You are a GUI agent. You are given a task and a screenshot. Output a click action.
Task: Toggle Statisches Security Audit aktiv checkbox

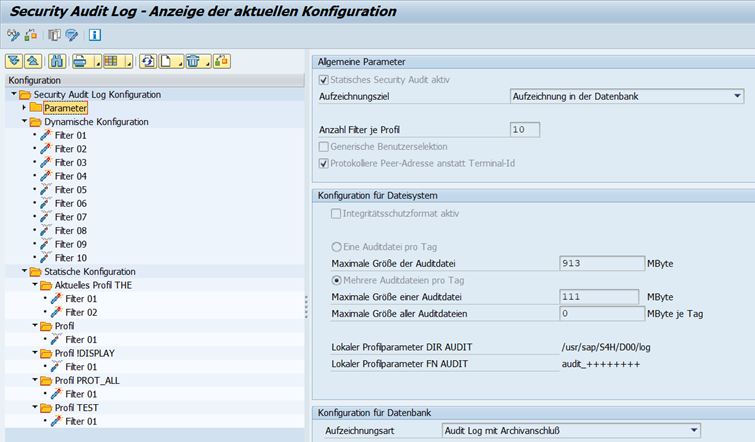(323, 80)
